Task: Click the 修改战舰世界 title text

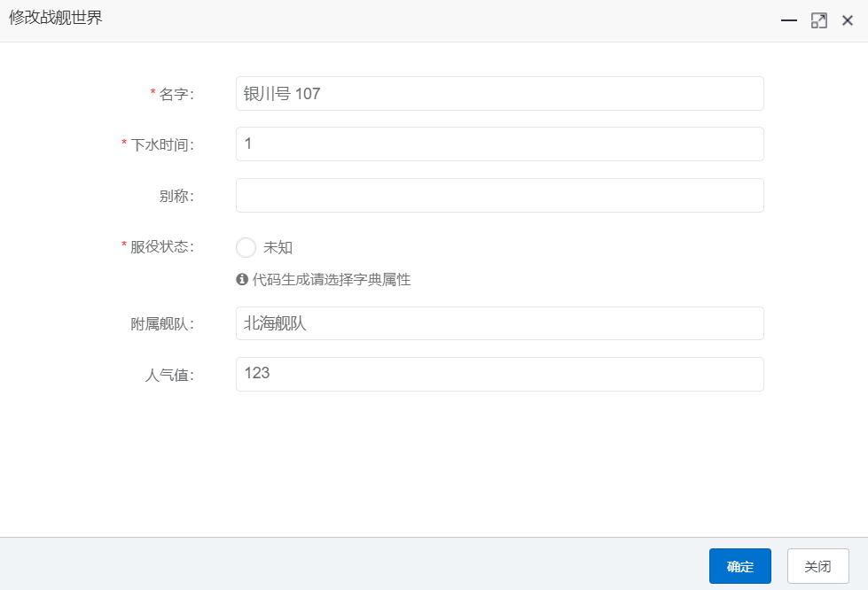Action: pyautogui.click(x=55, y=18)
